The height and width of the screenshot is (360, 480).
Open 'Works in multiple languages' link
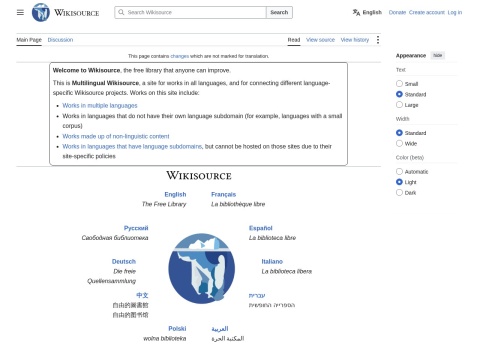[x=100, y=105]
